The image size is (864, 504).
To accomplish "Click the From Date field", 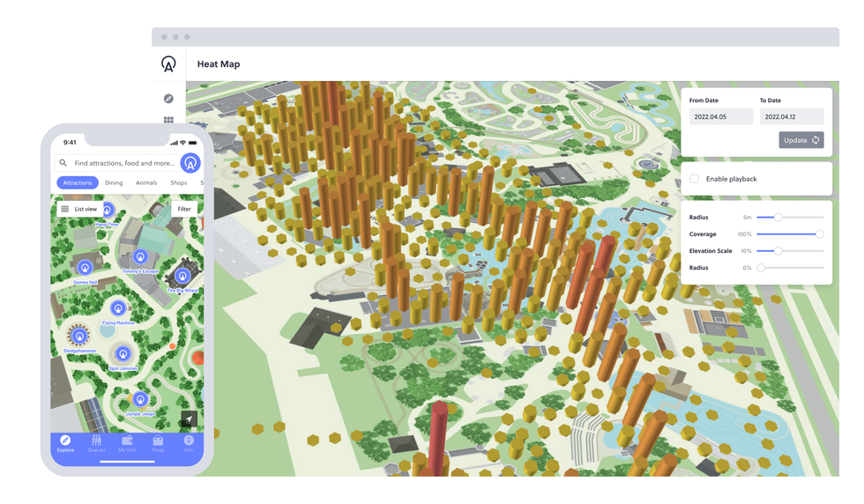I will pos(720,116).
